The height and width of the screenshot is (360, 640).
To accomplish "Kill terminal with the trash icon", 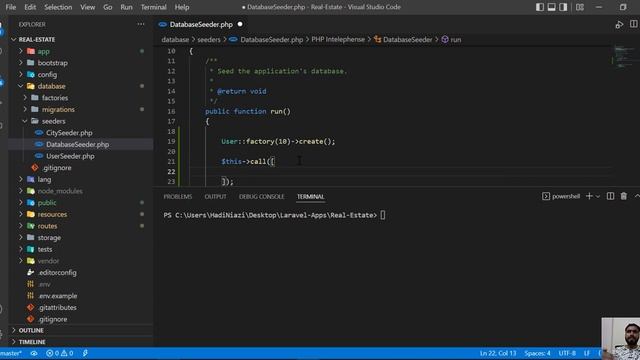I will 624,196.
